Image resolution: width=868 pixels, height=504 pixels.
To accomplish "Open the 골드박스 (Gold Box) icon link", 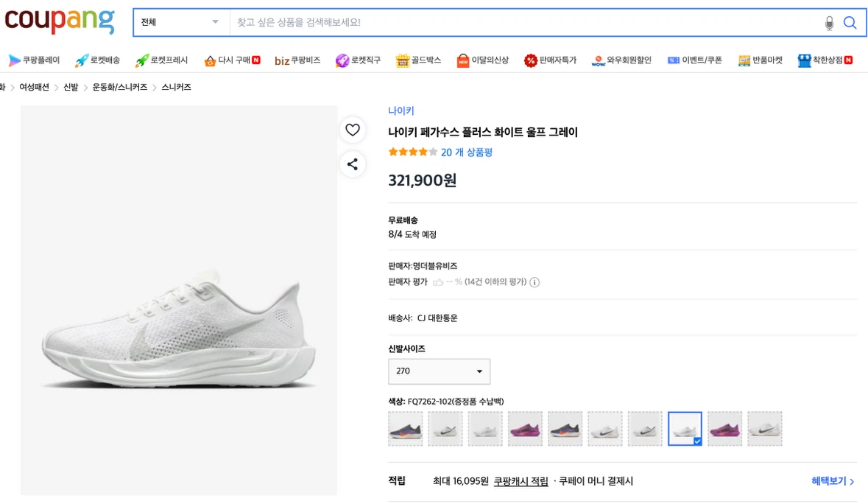I will (x=403, y=60).
